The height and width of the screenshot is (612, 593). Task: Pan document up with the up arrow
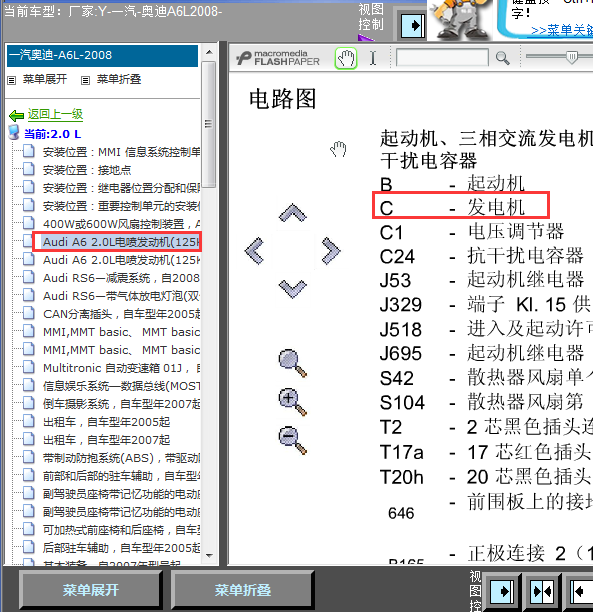click(293, 213)
